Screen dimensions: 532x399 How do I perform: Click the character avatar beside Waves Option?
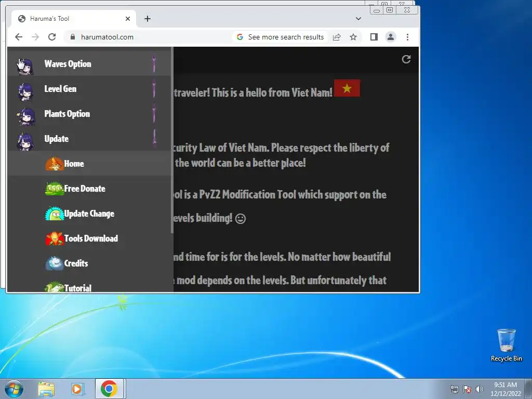(26, 66)
